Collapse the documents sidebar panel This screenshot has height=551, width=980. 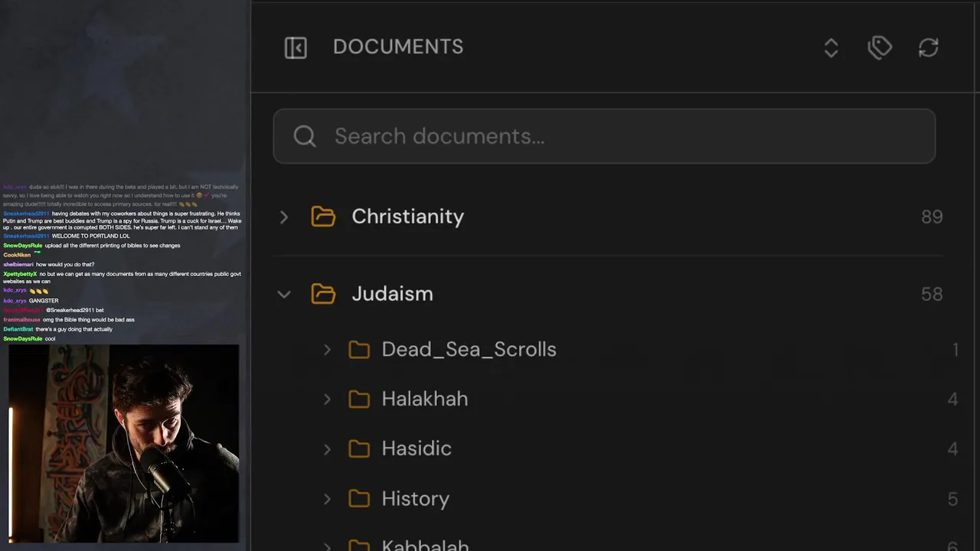click(x=296, y=47)
